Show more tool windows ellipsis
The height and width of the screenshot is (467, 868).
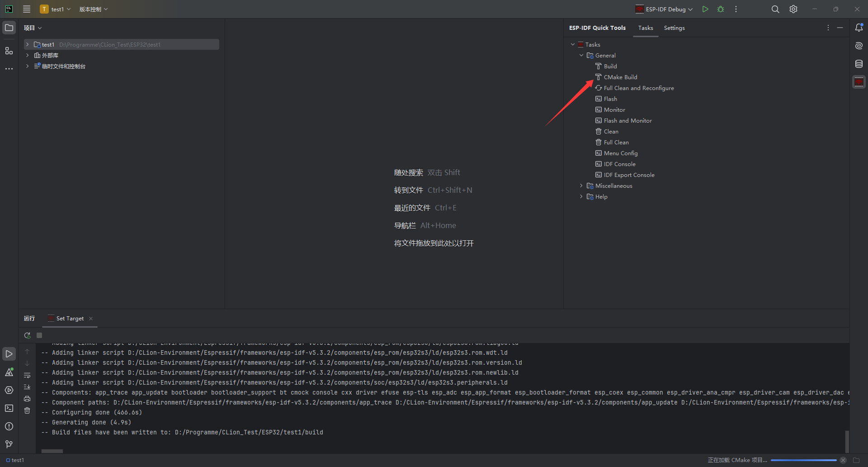[x=9, y=69]
